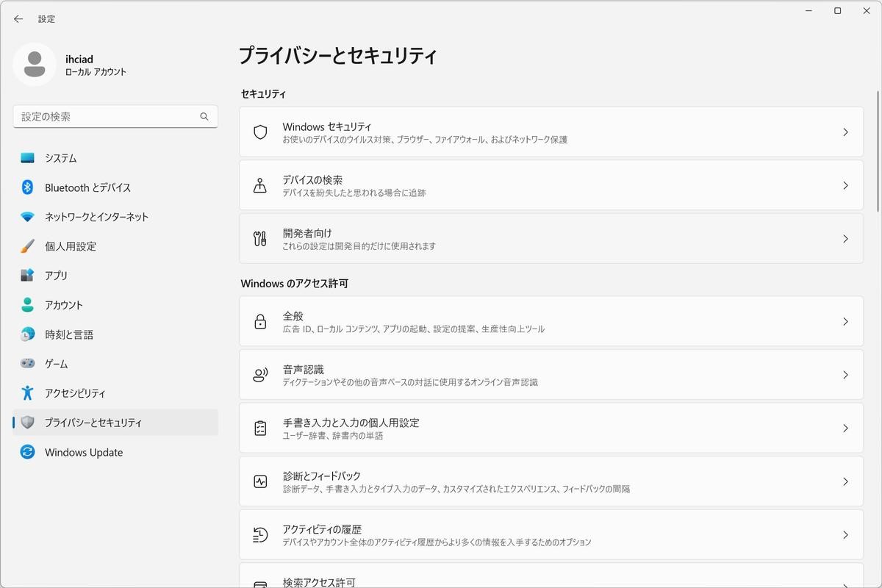The height and width of the screenshot is (588, 882).
Task: Click the ihciad account name
Action: click(x=79, y=59)
